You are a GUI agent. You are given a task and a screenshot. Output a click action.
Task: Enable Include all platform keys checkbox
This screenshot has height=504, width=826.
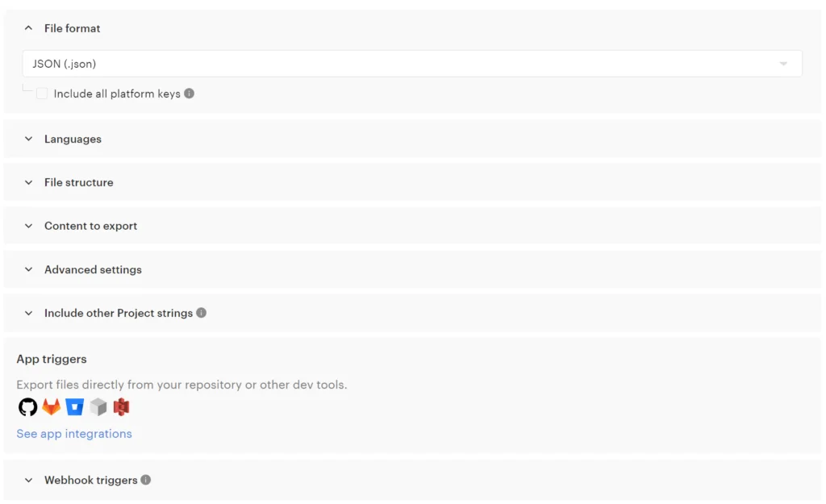point(42,94)
